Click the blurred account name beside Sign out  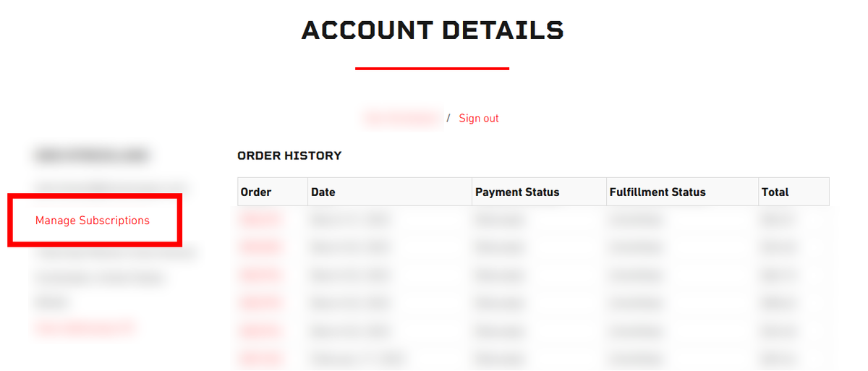pyautogui.click(x=401, y=118)
